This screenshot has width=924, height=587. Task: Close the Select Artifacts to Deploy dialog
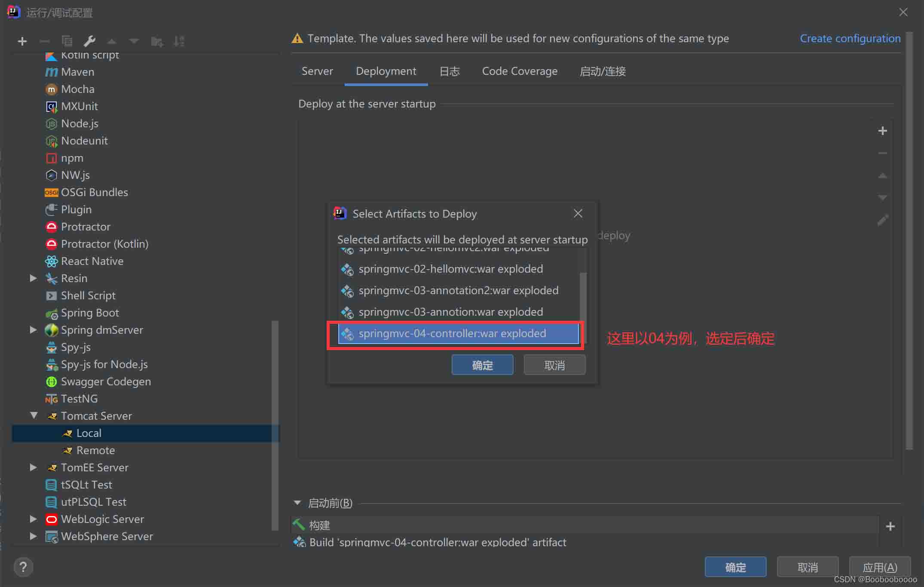click(x=578, y=213)
